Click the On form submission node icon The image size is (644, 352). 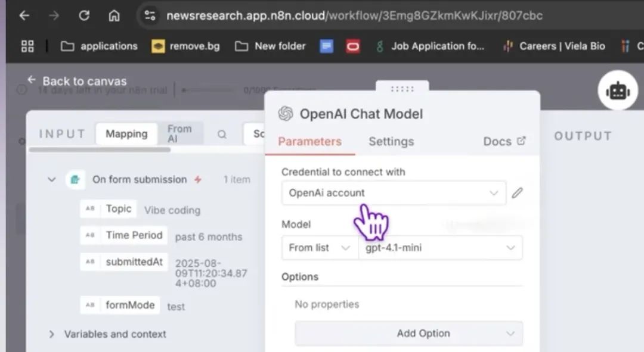click(x=75, y=180)
